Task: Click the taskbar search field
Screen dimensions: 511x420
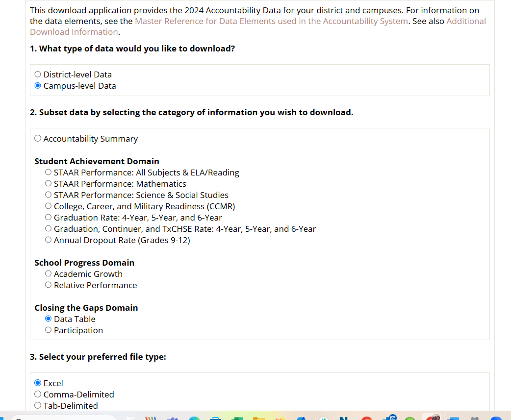Action: (x=64, y=417)
